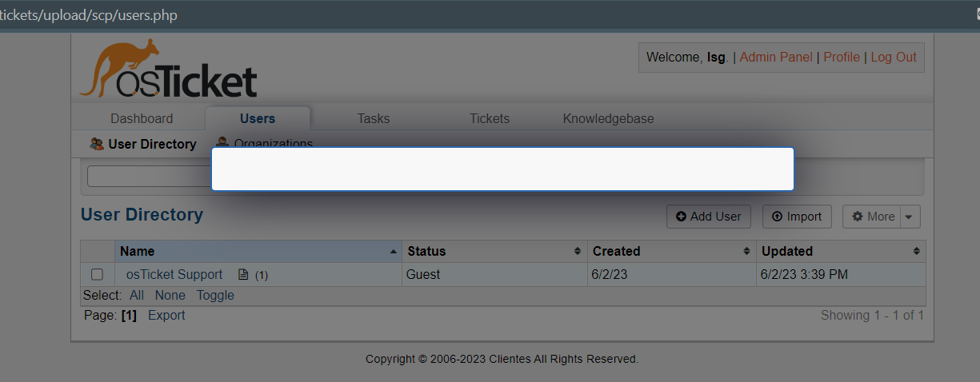Screen dimensions: 980x382
Task: Click the gear icon in More button
Action: pos(858,217)
